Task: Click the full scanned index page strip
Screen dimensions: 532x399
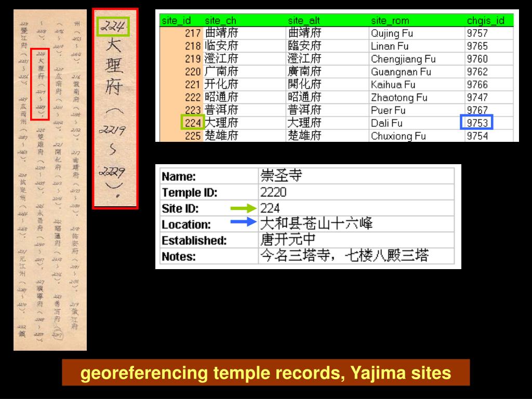Action: (50, 180)
